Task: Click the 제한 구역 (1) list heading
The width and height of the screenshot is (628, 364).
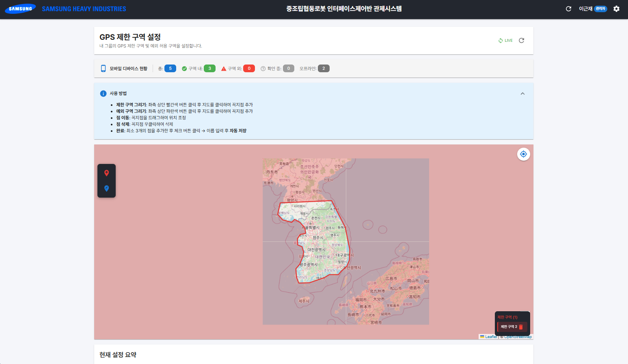Action: pos(507,317)
